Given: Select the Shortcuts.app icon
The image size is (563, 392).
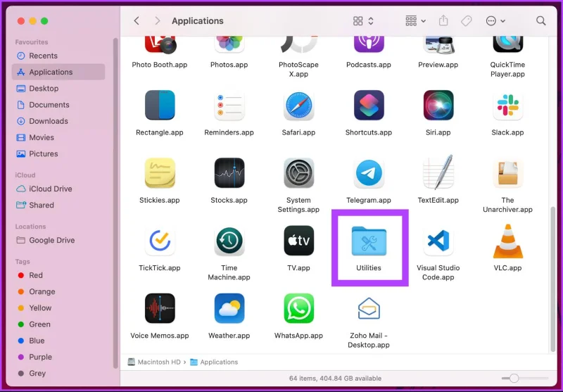Looking at the screenshot, I should click(x=369, y=105).
